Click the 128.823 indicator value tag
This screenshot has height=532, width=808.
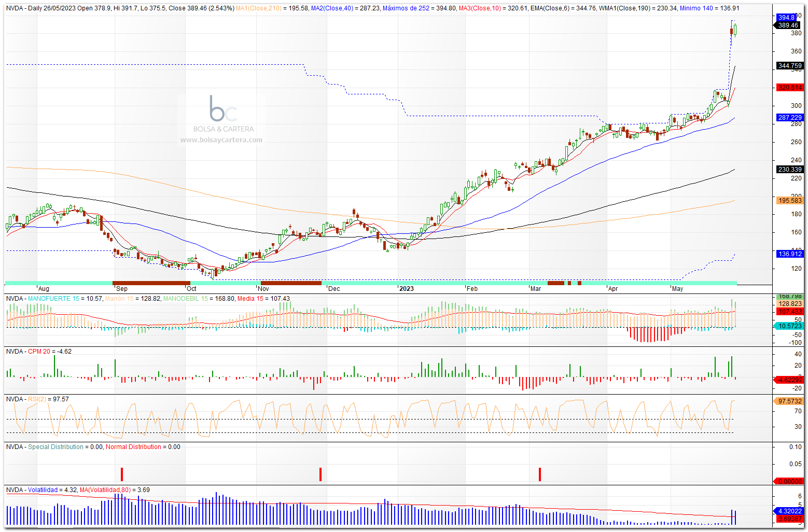790,304
